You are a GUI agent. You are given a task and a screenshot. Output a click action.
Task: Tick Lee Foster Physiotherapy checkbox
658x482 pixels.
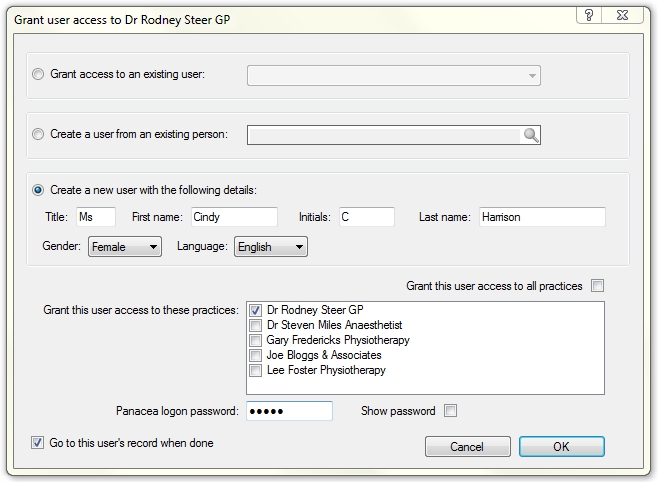point(256,371)
